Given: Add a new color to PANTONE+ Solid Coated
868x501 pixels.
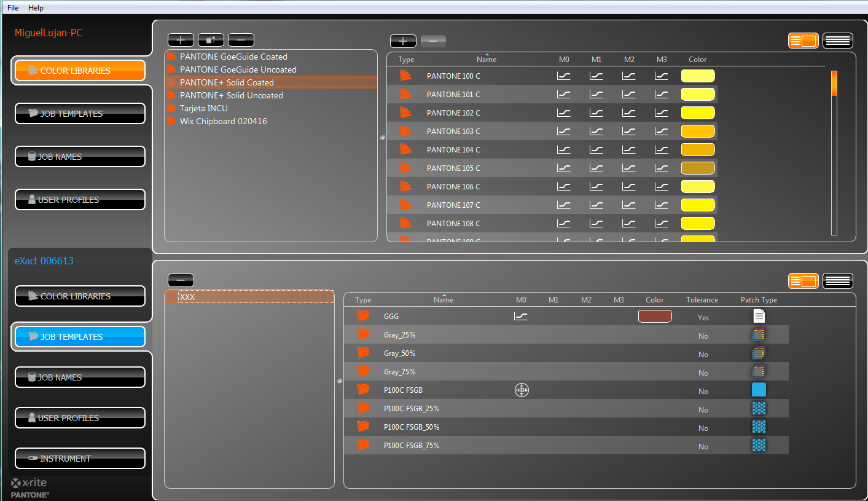Looking at the screenshot, I should 403,41.
